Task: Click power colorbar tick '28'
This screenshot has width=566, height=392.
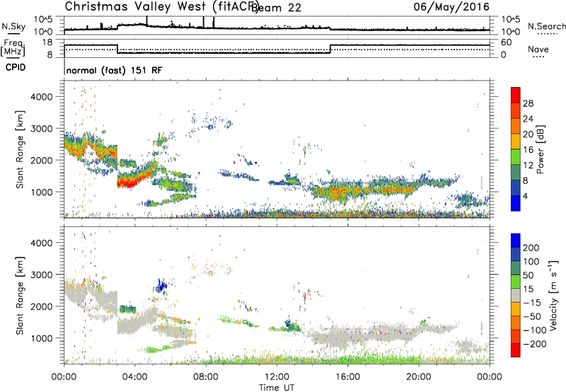Action: pyautogui.click(x=528, y=103)
